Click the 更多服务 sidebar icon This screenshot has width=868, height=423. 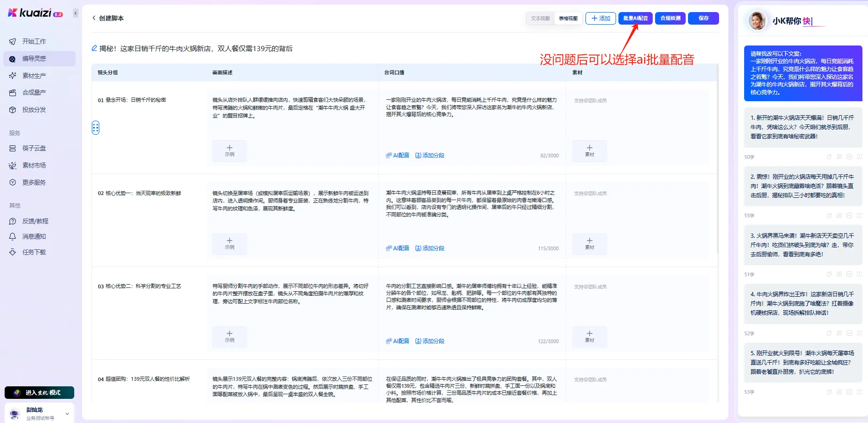click(x=13, y=182)
